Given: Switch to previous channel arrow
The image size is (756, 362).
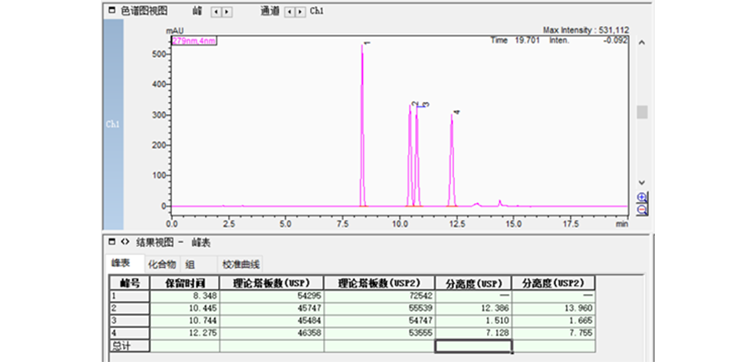Looking at the screenshot, I should (290, 12).
